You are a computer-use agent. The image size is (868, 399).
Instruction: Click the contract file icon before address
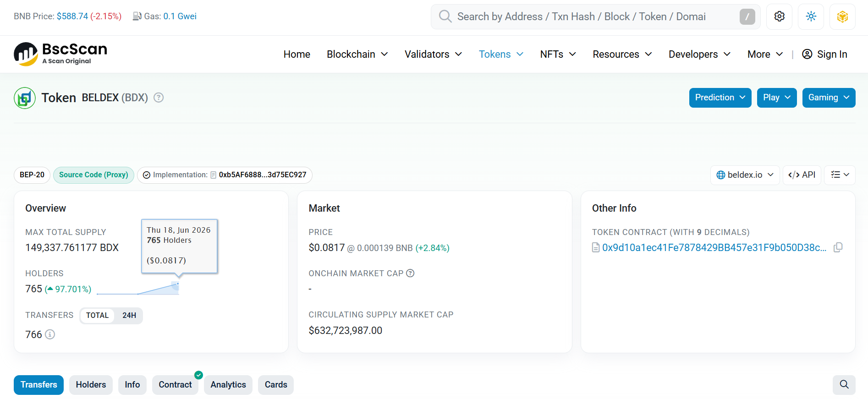pyautogui.click(x=596, y=247)
